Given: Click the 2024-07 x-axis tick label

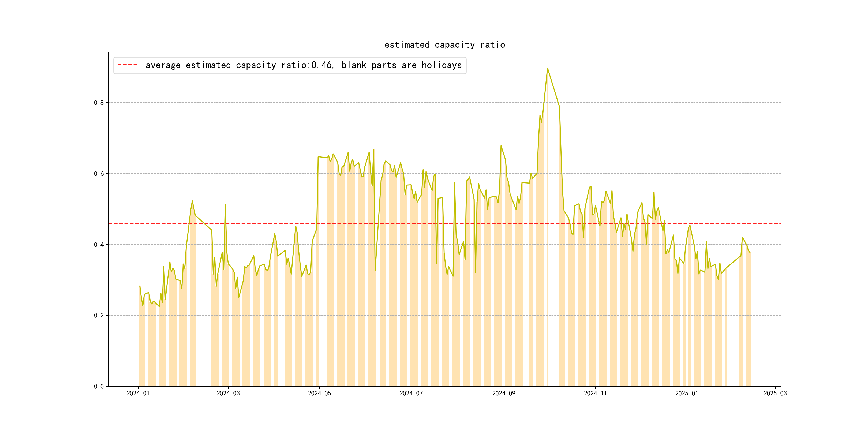Looking at the screenshot, I should pyautogui.click(x=411, y=393).
